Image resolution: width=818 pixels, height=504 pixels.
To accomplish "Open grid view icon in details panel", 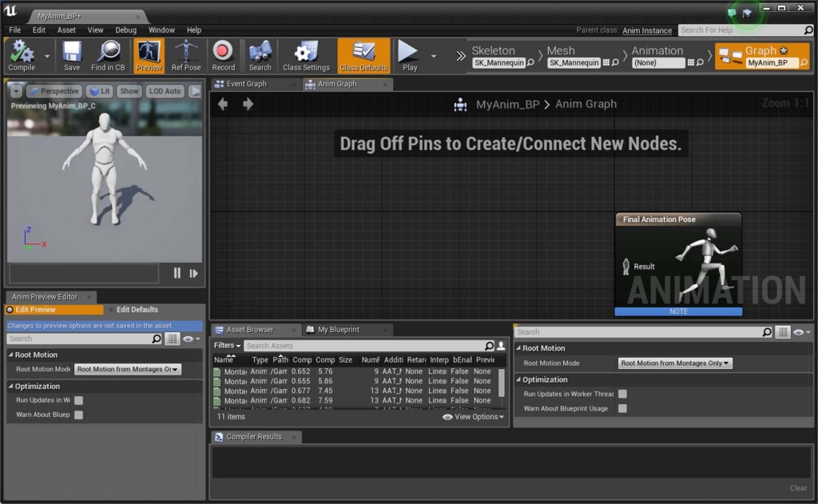I will click(783, 331).
